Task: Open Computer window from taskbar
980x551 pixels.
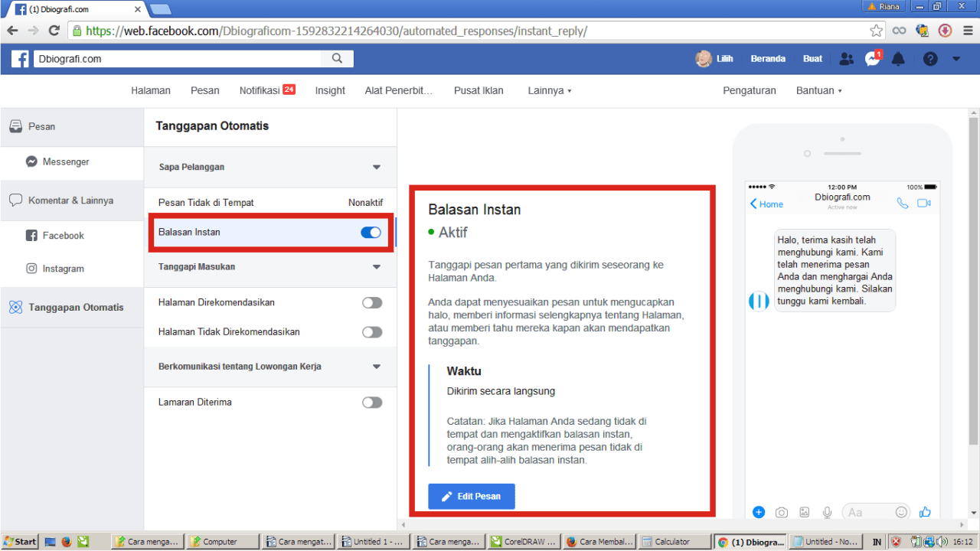Action: click(x=221, y=541)
